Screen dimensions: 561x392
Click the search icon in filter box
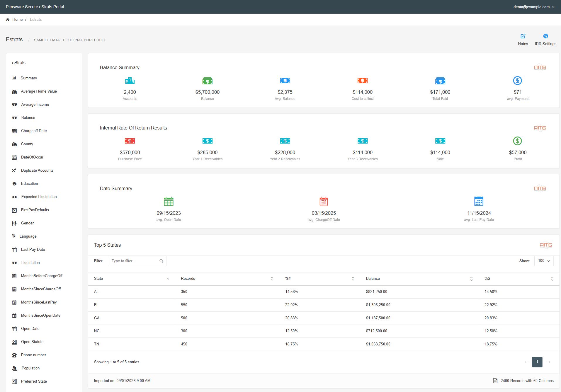point(161,261)
